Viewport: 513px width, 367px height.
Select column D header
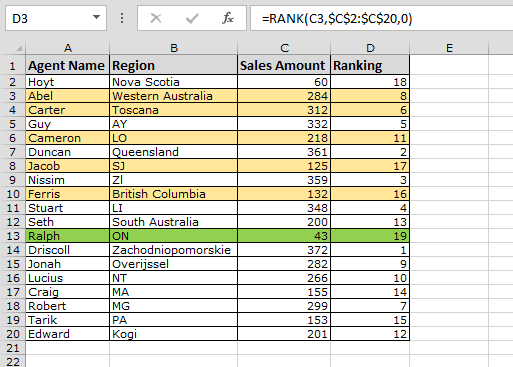pyautogui.click(x=370, y=48)
